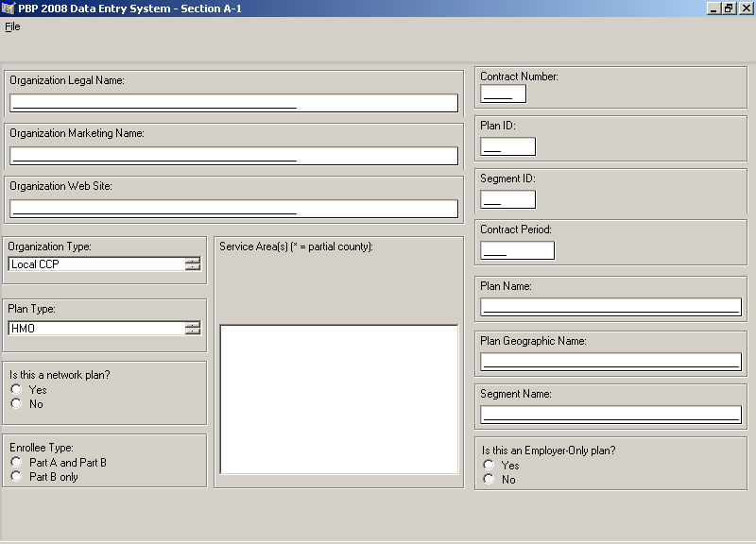The image size is (756, 544).
Task: Restore down the application window
Action: point(729,8)
